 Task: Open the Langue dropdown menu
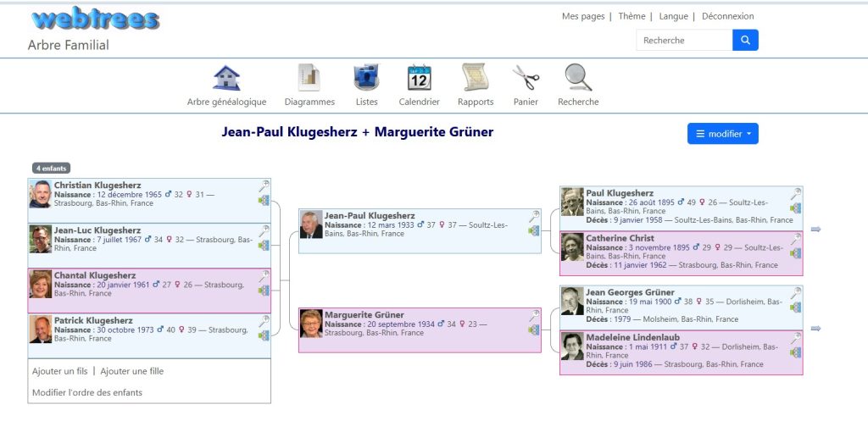point(673,16)
